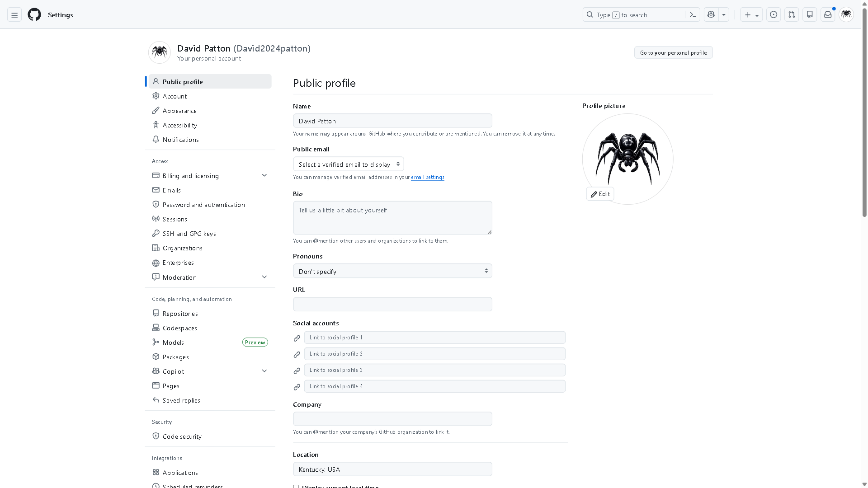Viewport: 868px width, 488px height.
Task: Open the create new plus dropdown
Action: point(751,15)
